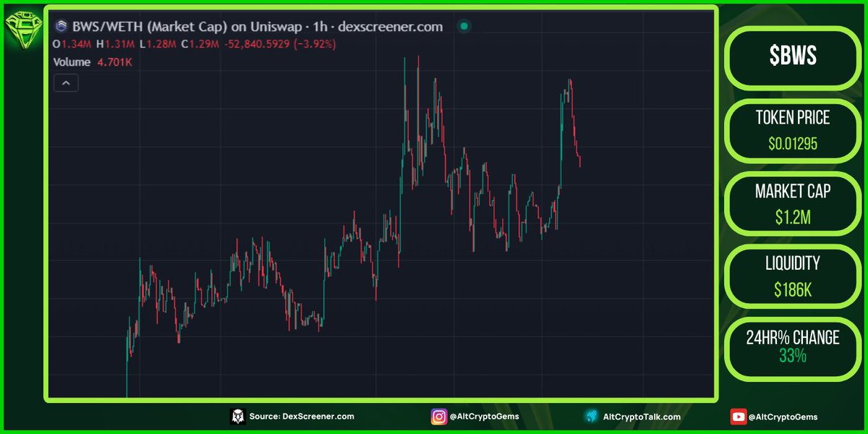The height and width of the screenshot is (434, 868).
Task: Click the Instagram icon
Action: 438,416
